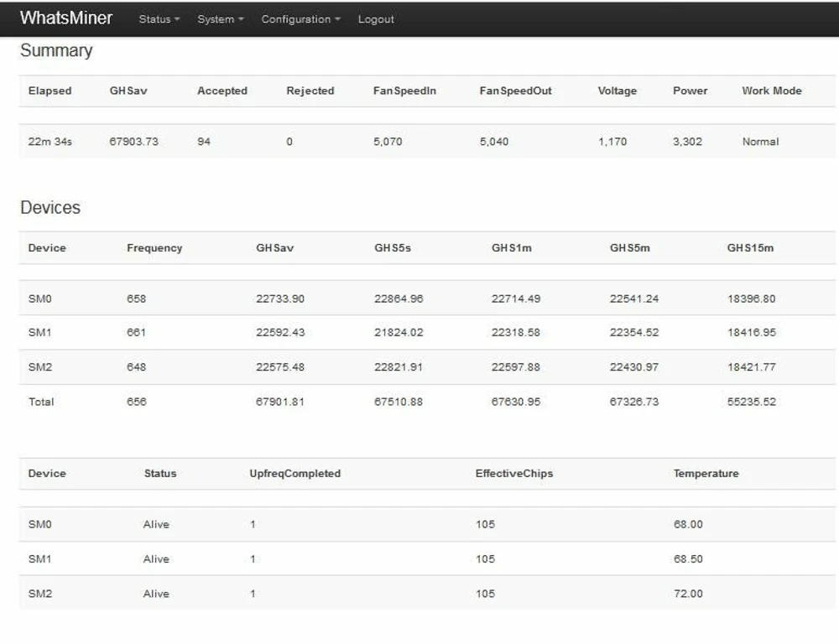839x644 pixels.
Task: Click the Logout link
Action: click(x=376, y=19)
